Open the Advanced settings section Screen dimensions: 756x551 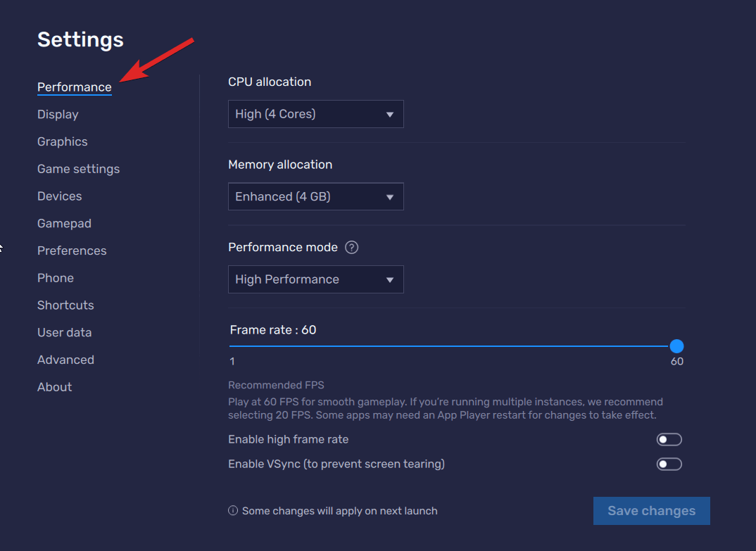pyautogui.click(x=65, y=360)
